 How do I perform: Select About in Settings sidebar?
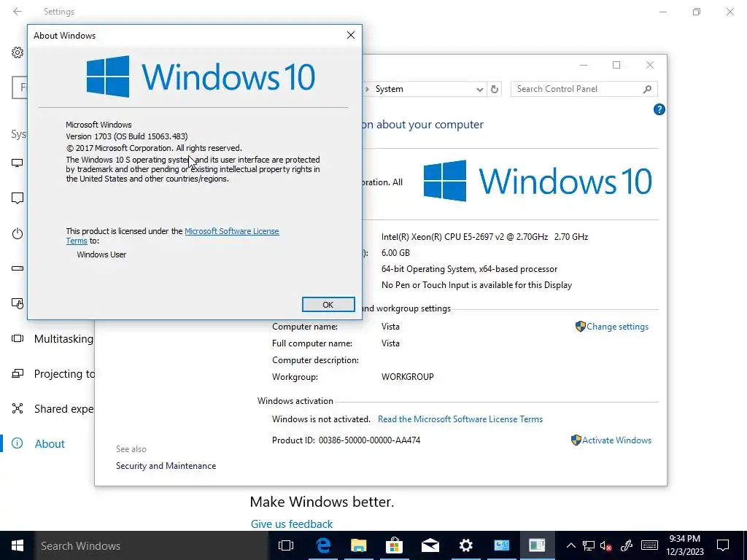tap(50, 444)
